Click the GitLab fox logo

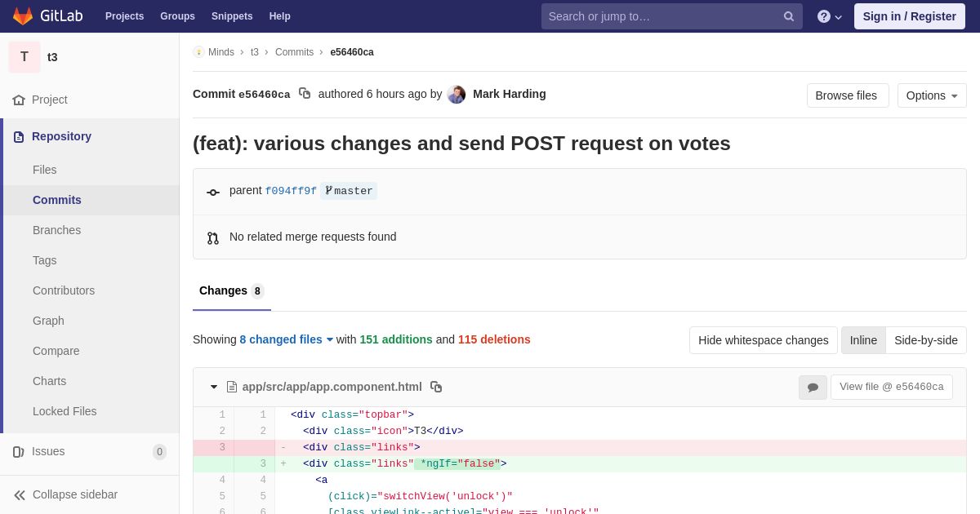(23, 16)
